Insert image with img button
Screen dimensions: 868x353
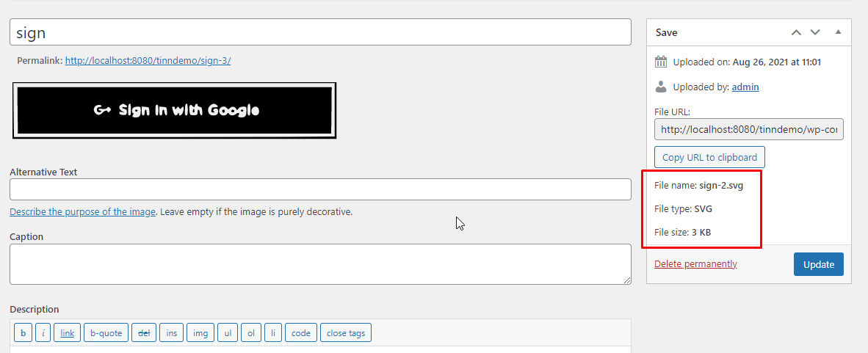coord(200,332)
